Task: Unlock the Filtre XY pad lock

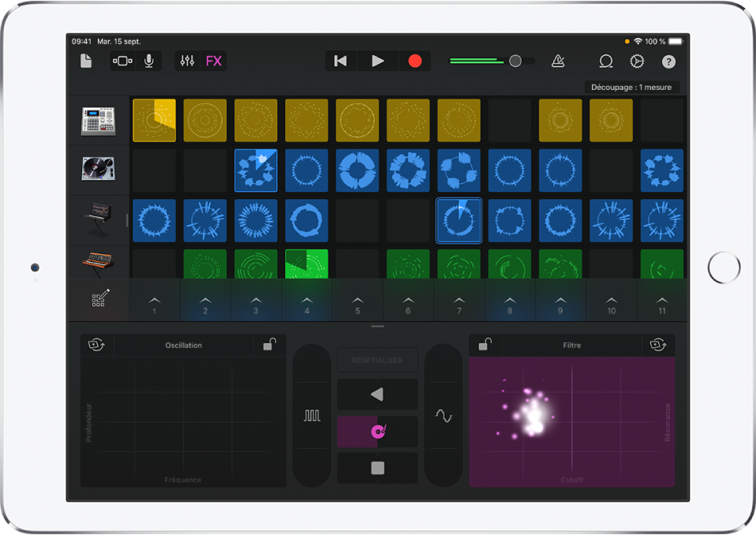Action: click(486, 345)
